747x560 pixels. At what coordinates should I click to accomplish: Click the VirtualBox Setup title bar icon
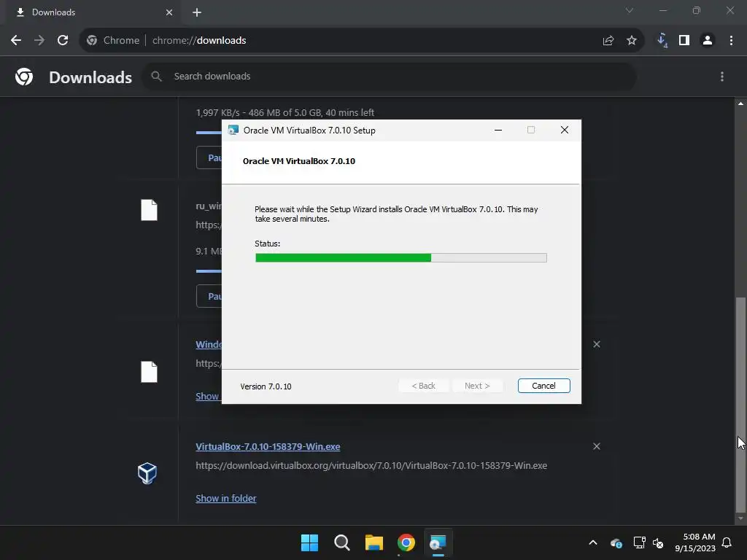pyautogui.click(x=233, y=130)
